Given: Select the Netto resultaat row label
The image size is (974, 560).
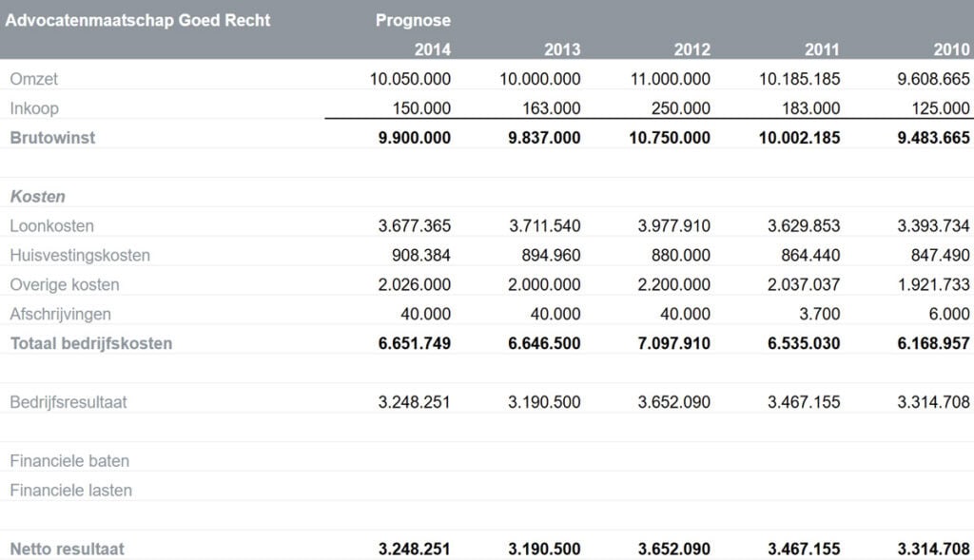Looking at the screenshot, I should click(67, 550).
